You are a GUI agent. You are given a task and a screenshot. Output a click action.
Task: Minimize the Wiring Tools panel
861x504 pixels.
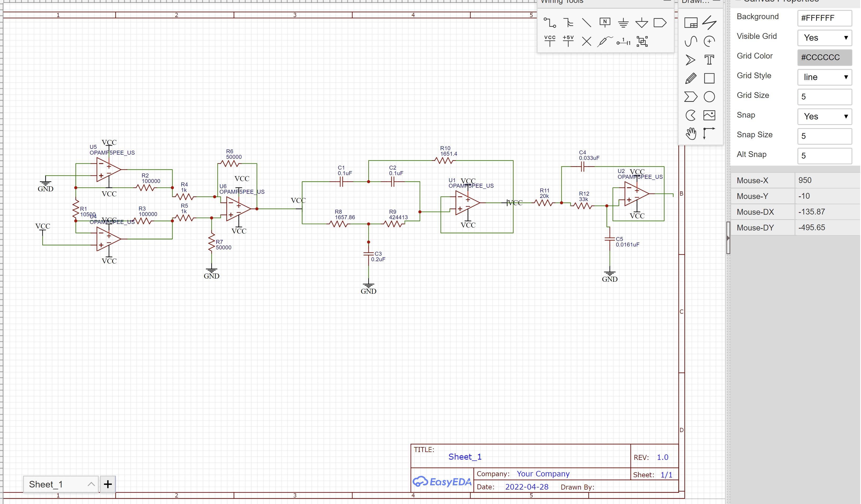pyautogui.click(x=667, y=1)
